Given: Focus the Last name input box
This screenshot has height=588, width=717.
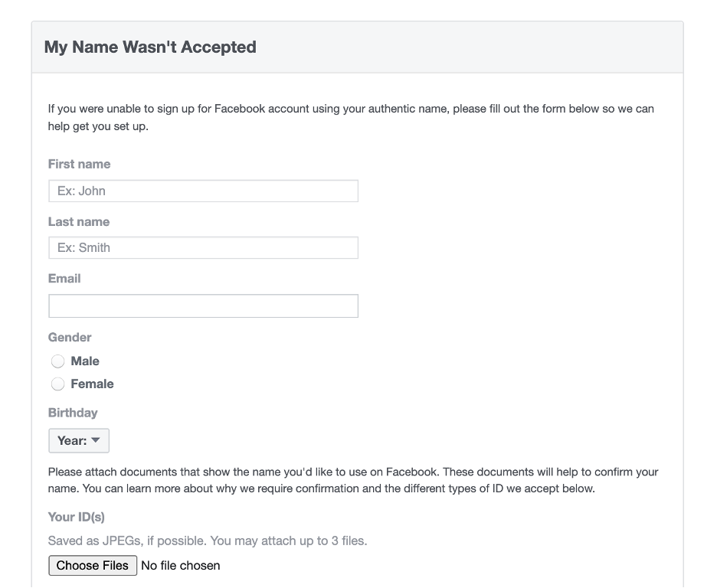Looking at the screenshot, I should (x=203, y=247).
